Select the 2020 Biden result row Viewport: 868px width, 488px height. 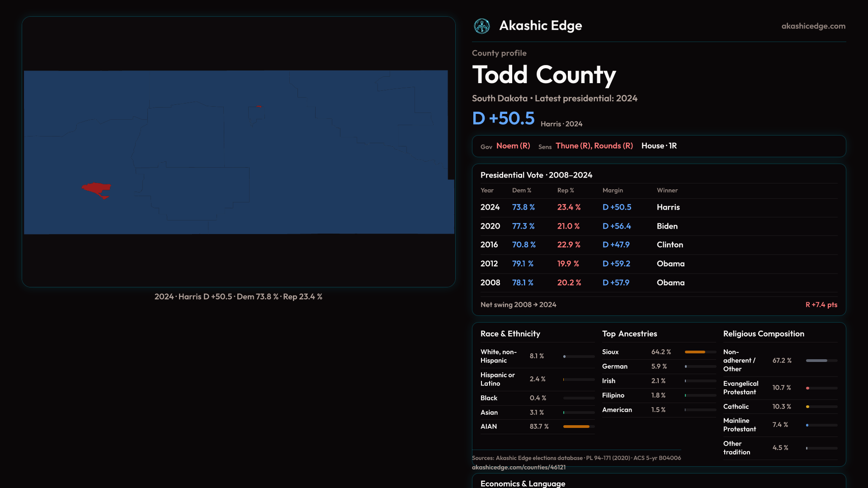[658, 226]
